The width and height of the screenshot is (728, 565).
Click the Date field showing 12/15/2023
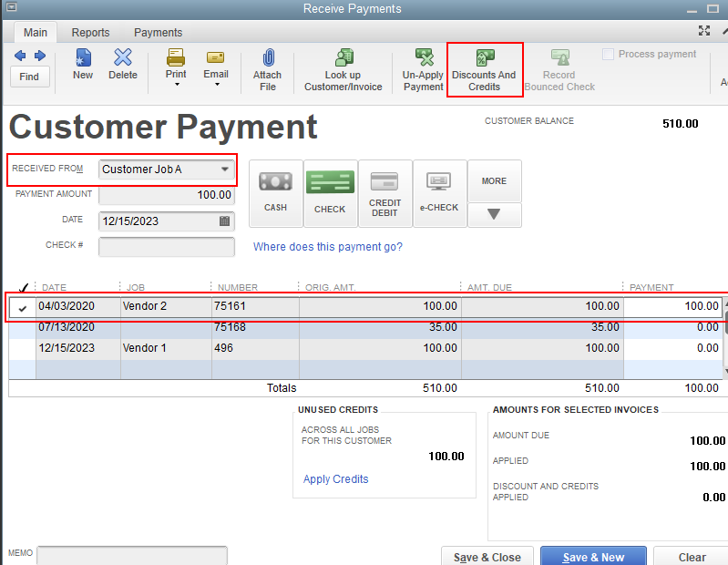[x=167, y=221]
